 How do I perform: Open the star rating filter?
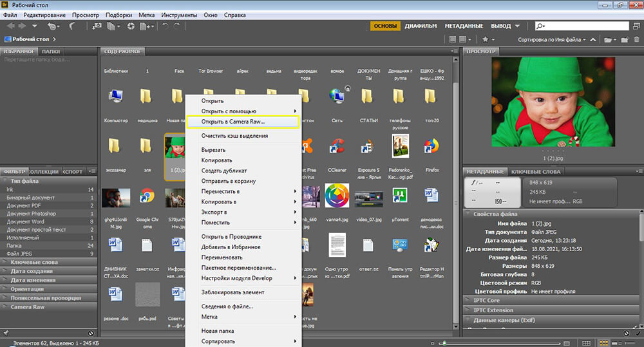488,39
